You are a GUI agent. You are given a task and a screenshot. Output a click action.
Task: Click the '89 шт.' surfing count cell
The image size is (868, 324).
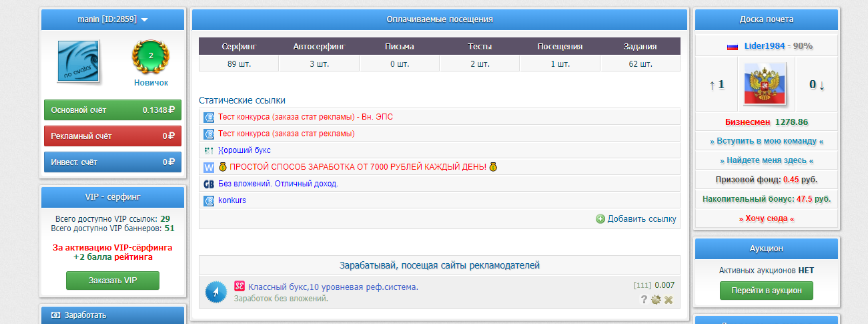pos(239,64)
